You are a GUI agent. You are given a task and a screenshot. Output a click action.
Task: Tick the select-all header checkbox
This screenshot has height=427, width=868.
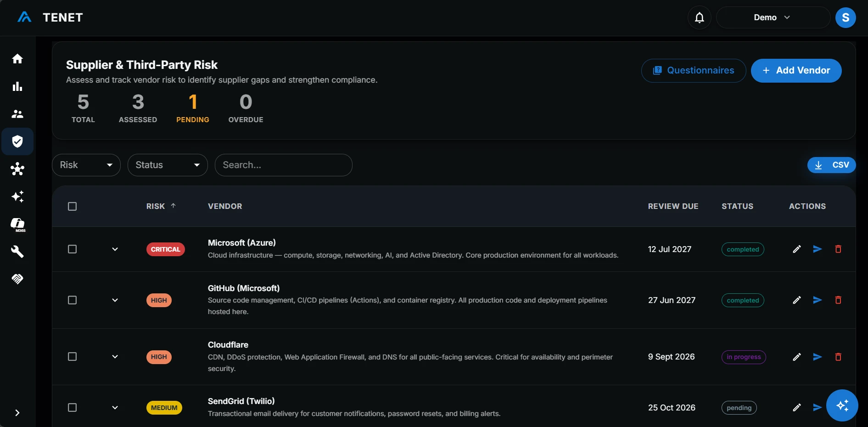click(x=72, y=206)
